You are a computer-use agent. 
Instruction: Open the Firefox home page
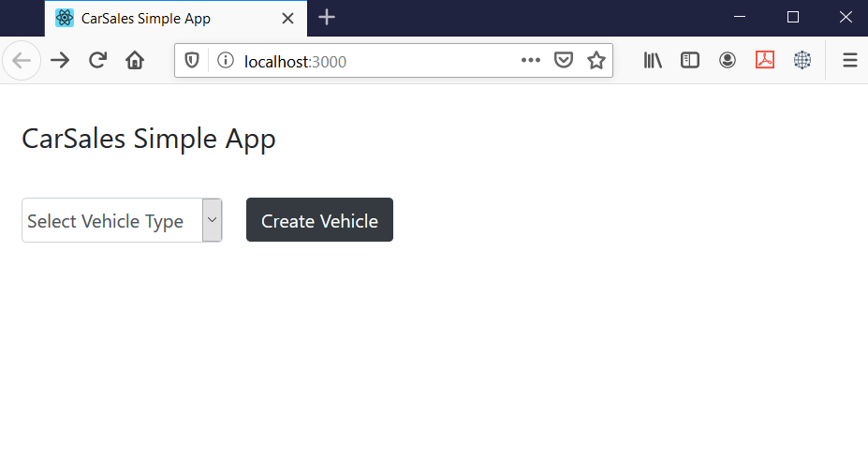[135, 60]
